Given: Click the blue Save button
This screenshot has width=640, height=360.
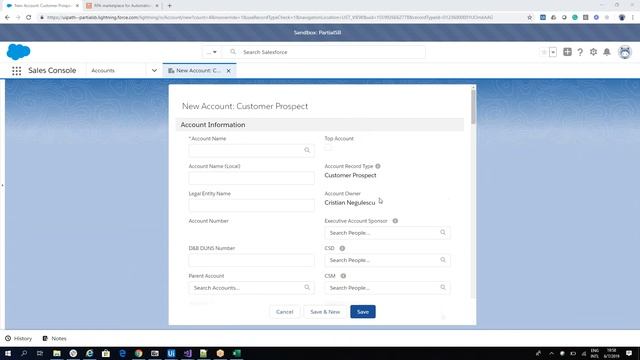Looking at the screenshot, I should tap(363, 312).
